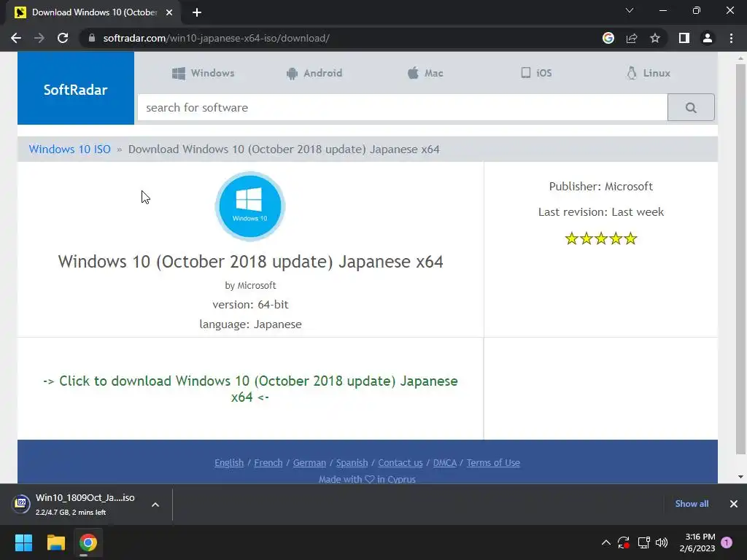Select the Download Windows 10 tab
This screenshot has width=747, height=560.
[x=94, y=13]
